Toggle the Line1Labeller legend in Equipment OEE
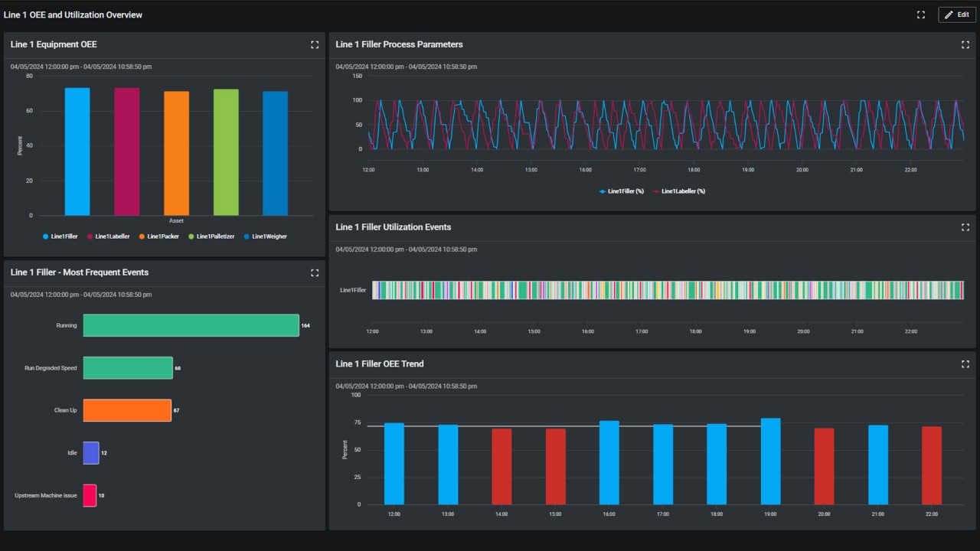980x551 pixels. click(108, 236)
